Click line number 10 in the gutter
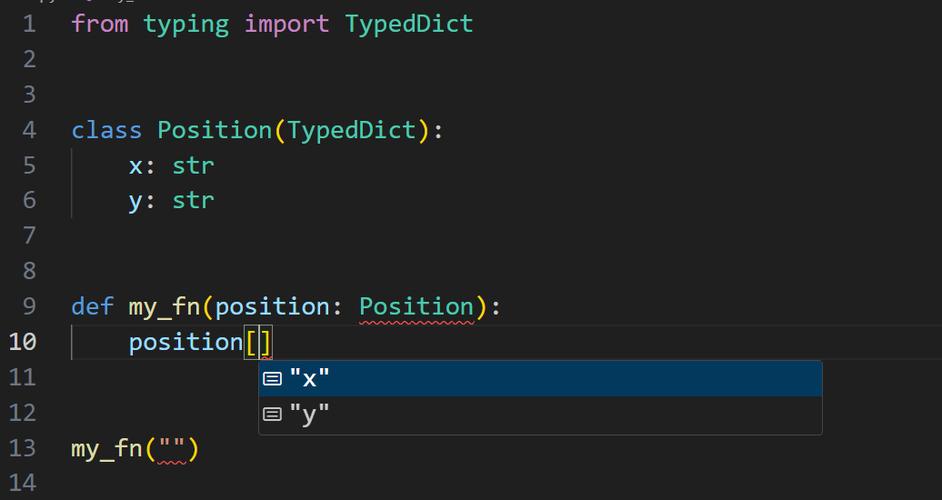Viewport: 942px width, 500px height. click(x=23, y=342)
